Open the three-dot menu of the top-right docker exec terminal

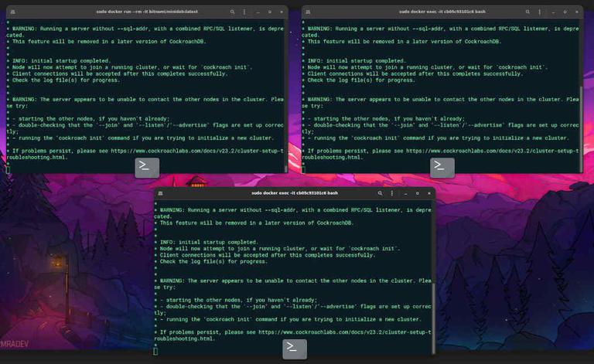539,12
